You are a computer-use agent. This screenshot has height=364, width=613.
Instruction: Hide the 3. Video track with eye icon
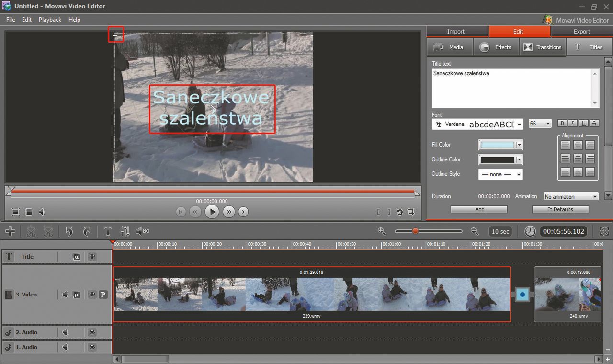[92, 295]
